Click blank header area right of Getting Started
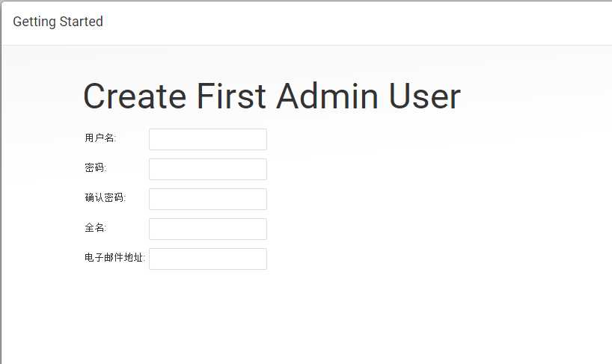Screen dimensions: 612x364 [352, 22]
